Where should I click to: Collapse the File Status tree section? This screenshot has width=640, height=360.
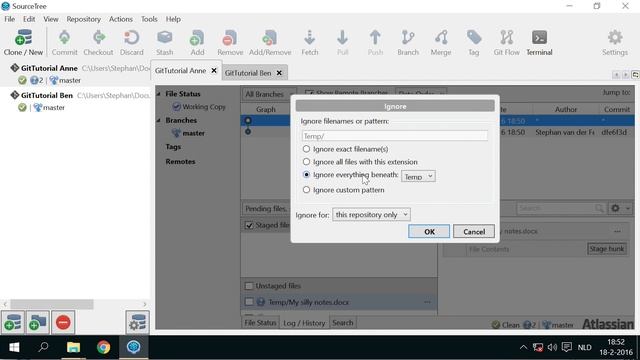(158, 94)
